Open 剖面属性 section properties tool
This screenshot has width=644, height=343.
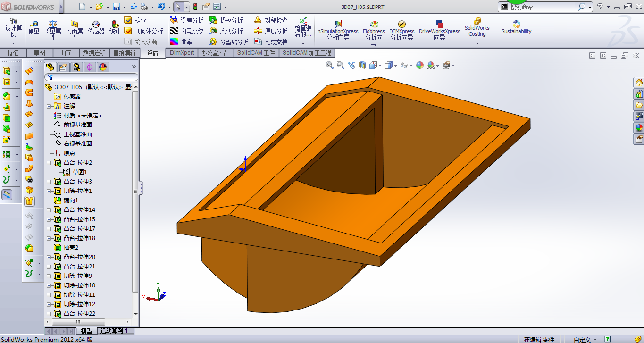pyautogui.click(x=75, y=30)
